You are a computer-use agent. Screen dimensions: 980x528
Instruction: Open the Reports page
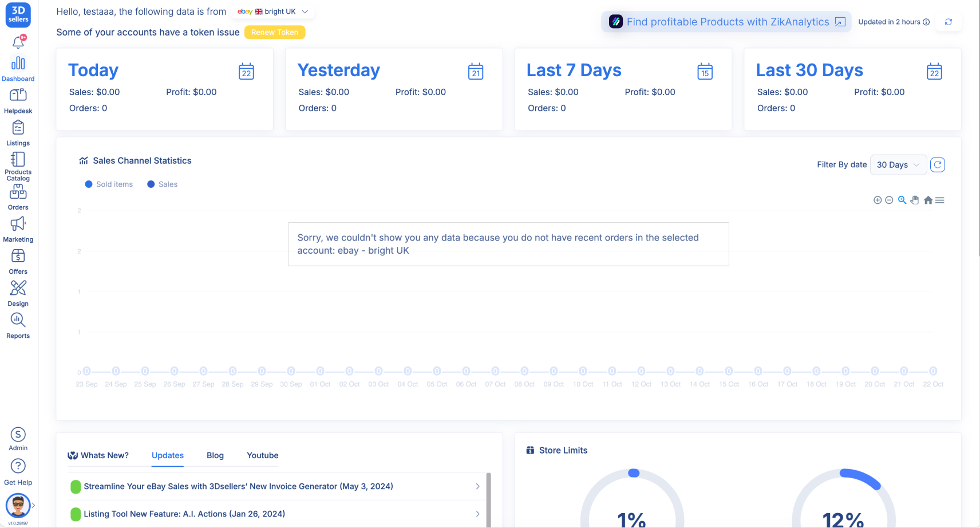coord(18,325)
